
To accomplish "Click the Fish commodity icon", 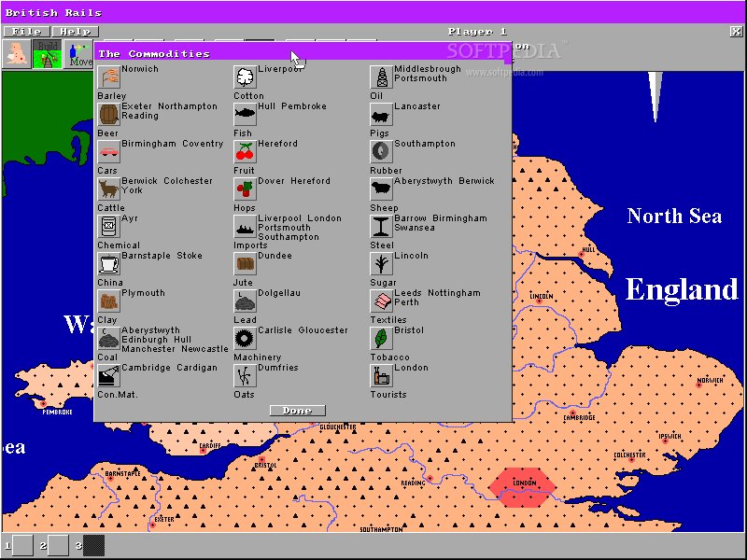I will [x=246, y=115].
